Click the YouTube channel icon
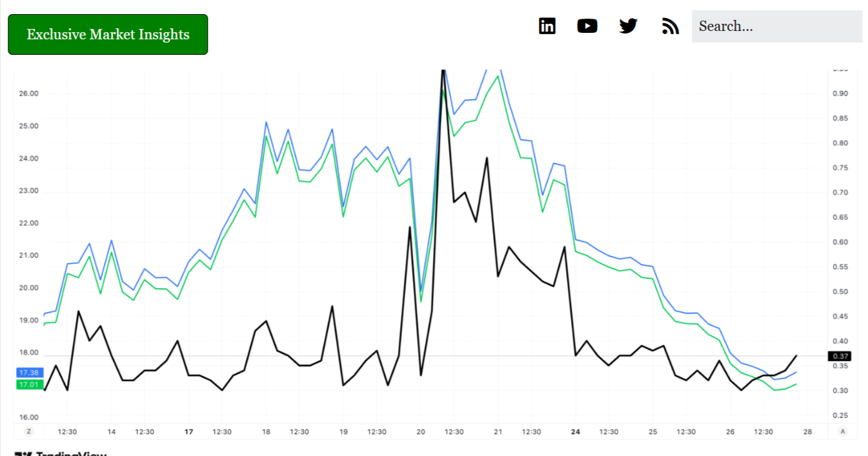Screen dimensions: 868x456 click(587, 26)
